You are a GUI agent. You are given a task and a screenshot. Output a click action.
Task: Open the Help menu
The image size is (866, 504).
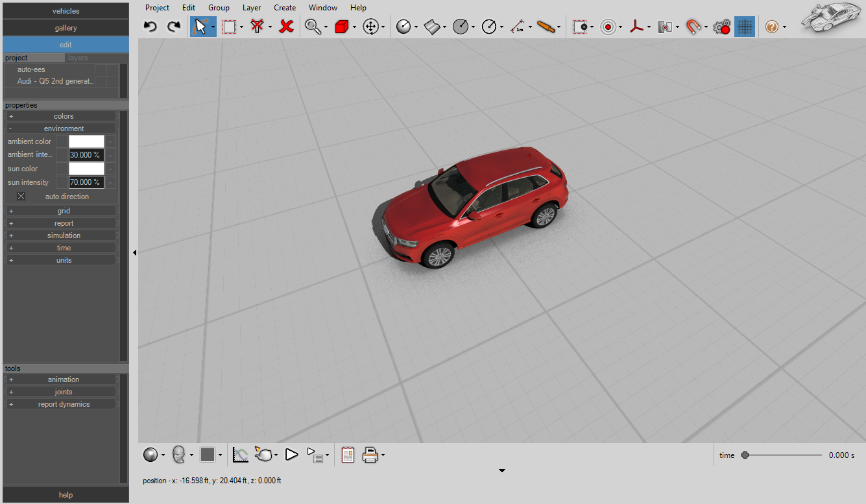[358, 8]
